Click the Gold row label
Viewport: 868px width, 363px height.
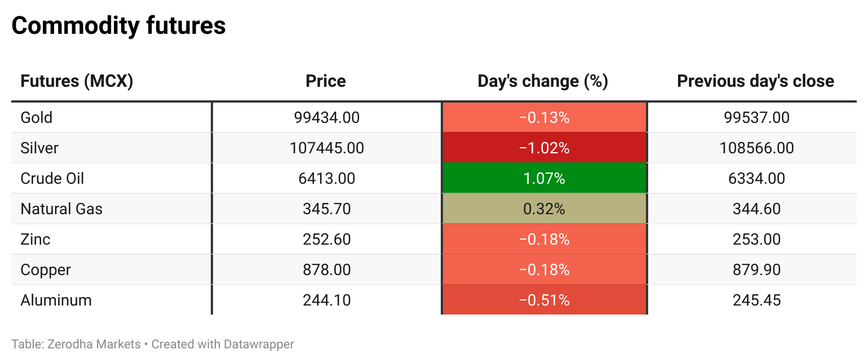[37, 118]
